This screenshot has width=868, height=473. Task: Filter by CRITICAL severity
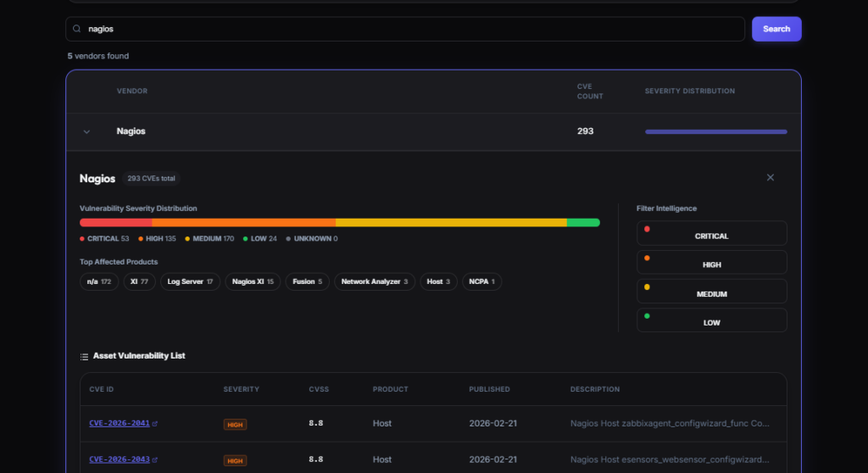711,233
